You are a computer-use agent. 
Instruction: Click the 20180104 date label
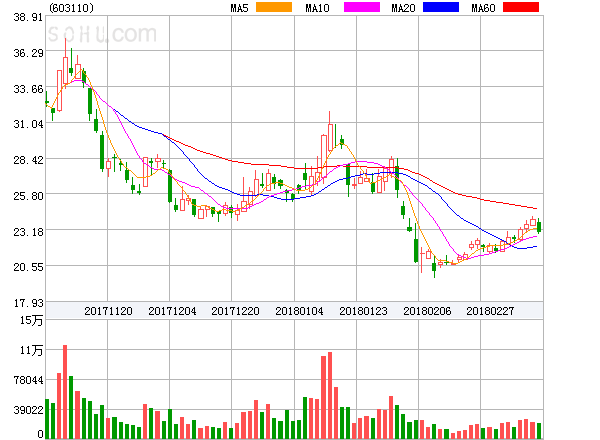click(299, 311)
